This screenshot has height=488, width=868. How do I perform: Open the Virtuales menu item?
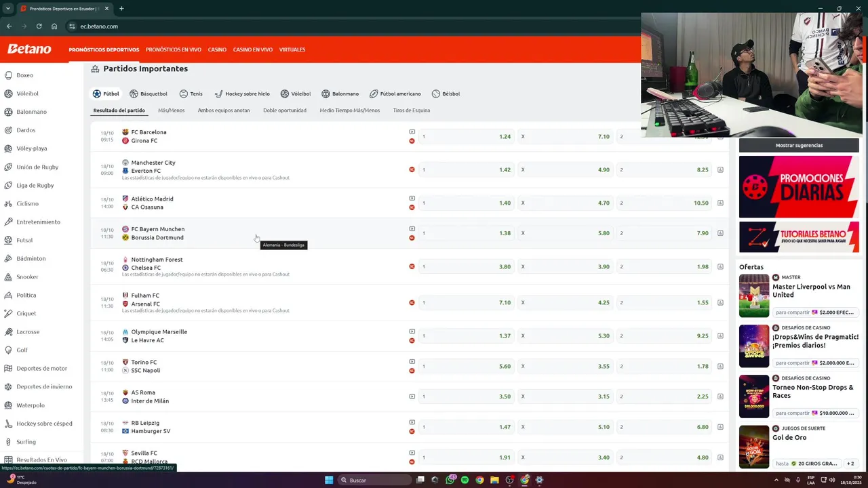tap(292, 49)
